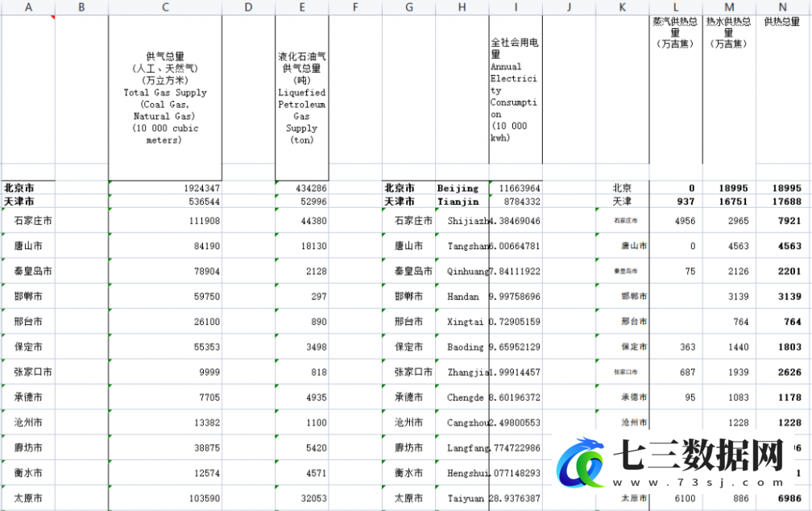Select column I header
The width and height of the screenshot is (812, 511).
pyautogui.click(x=516, y=7)
